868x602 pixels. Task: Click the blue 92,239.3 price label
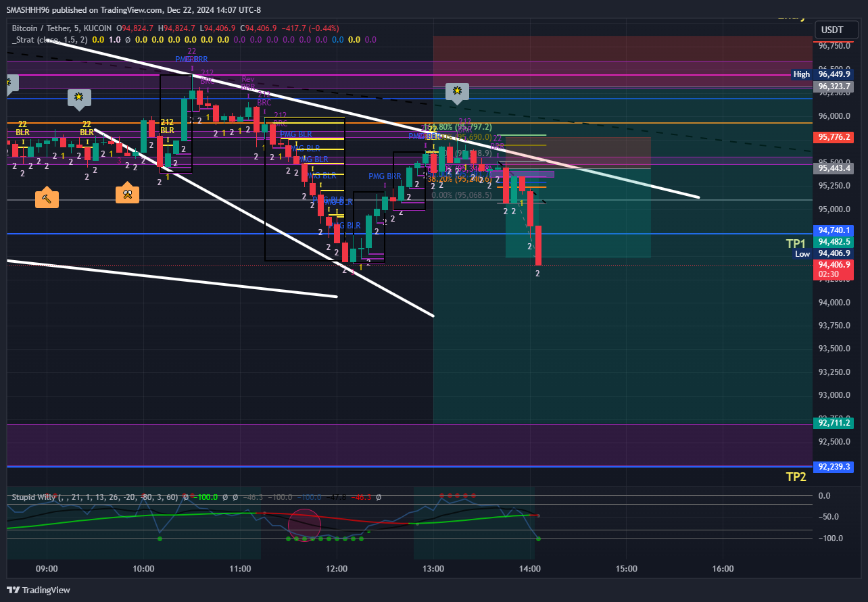834,466
